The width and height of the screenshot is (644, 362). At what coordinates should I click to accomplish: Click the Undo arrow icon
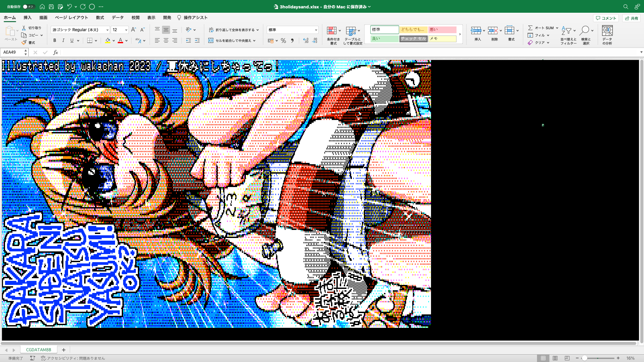click(69, 7)
